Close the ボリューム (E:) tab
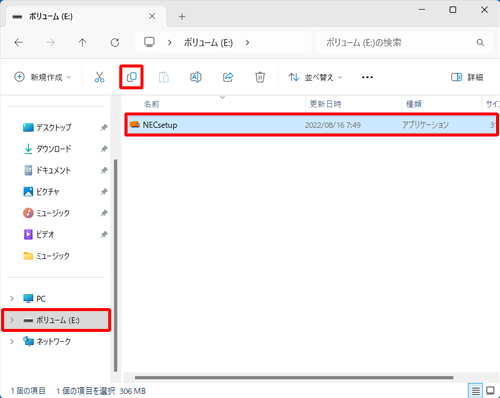The image size is (500, 398). 152,16
